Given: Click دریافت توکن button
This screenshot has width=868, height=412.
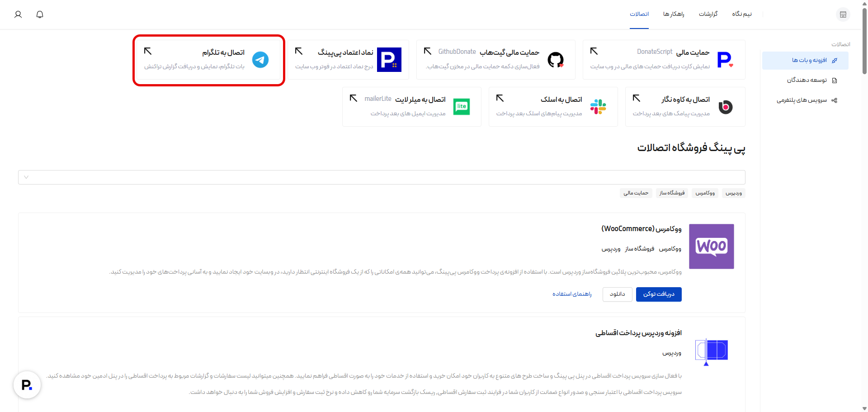Looking at the screenshot, I should click(x=659, y=294).
